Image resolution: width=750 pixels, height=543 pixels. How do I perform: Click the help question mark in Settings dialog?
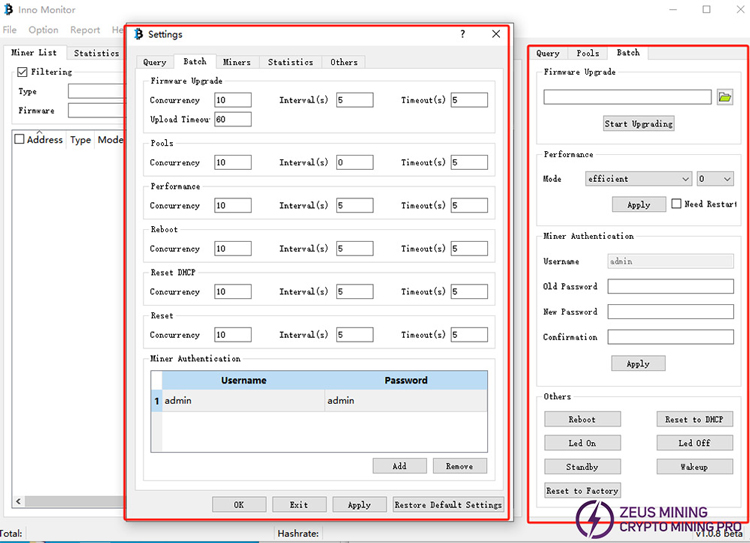click(462, 34)
